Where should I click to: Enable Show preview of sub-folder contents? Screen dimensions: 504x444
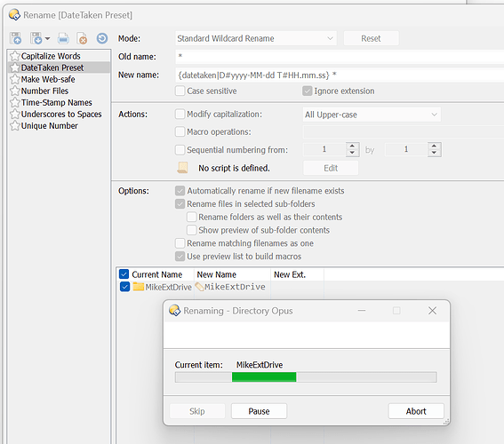(x=192, y=230)
